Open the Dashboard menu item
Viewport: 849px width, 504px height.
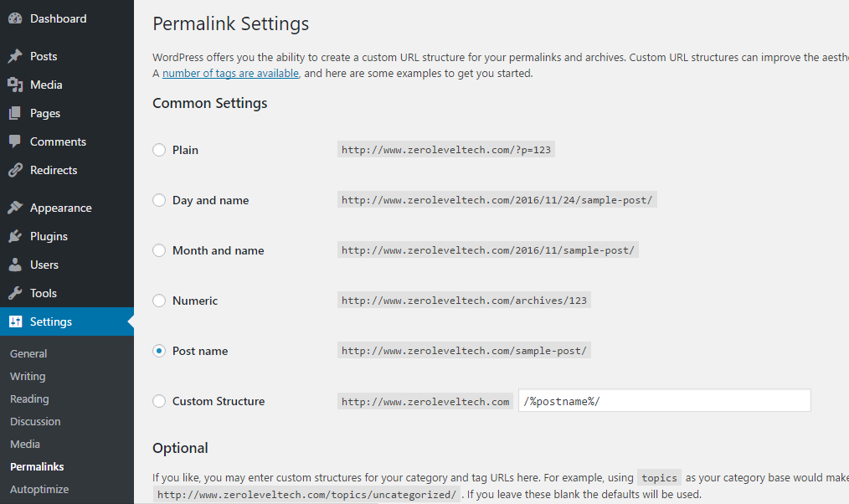[x=58, y=18]
